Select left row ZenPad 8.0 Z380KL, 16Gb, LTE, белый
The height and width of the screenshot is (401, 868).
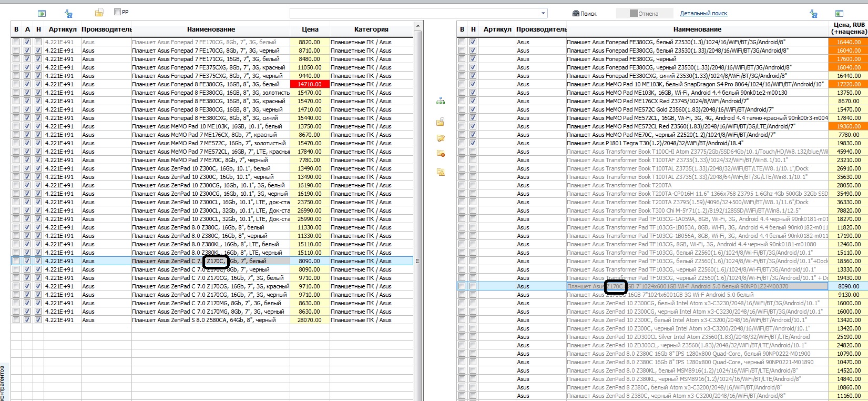coord(210,244)
